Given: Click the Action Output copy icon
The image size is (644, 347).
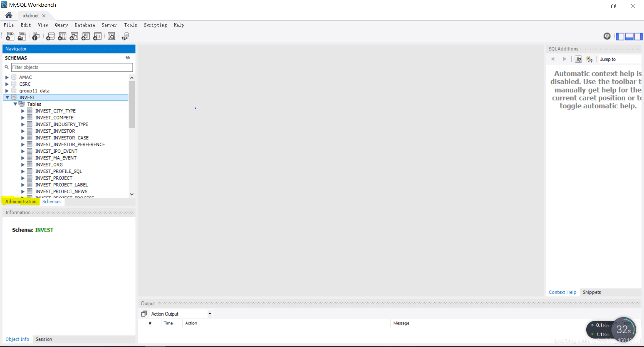Looking at the screenshot, I should 144,314.
